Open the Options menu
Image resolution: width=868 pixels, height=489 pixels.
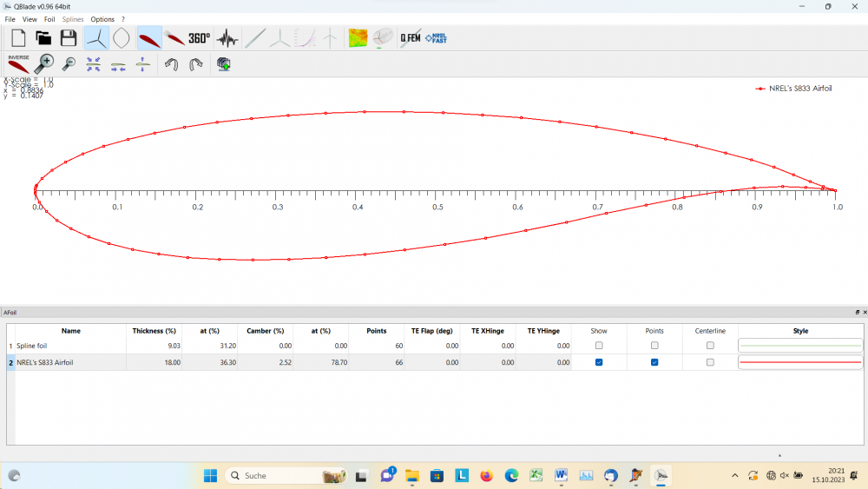click(102, 19)
